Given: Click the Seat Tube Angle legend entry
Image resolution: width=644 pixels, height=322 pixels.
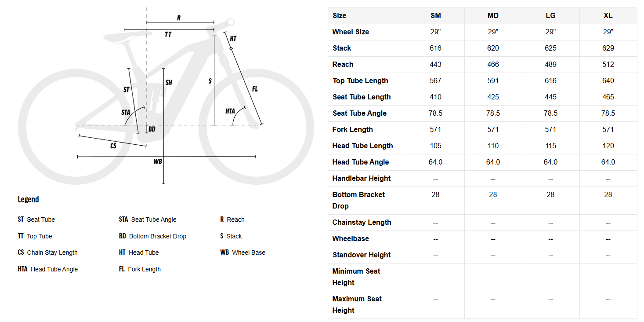Looking at the screenshot, I should [x=148, y=220].
